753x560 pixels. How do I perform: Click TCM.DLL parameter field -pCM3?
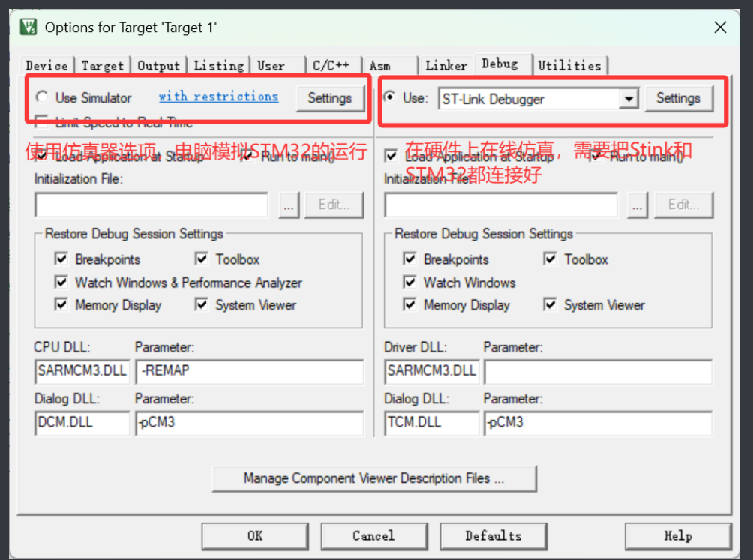pos(598,423)
